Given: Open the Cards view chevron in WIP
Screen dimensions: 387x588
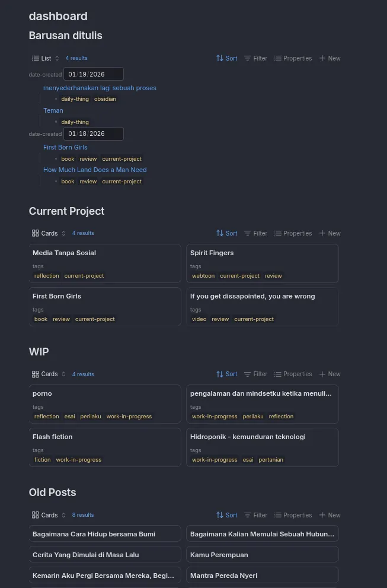Looking at the screenshot, I should [x=62, y=374].
